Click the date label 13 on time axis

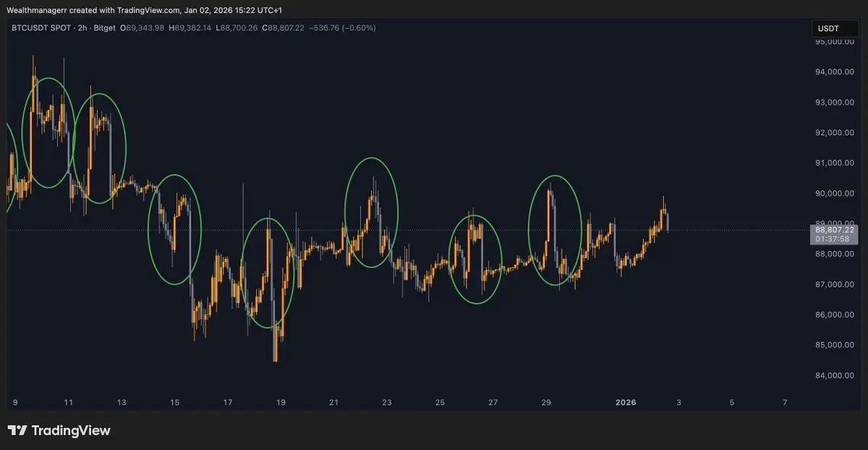pyautogui.click(x=122, y=402)
